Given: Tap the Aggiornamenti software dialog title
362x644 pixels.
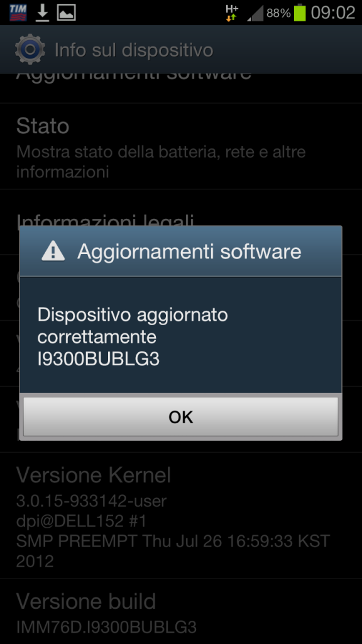Looking at the screenshot, I should [x=189, y=251].
